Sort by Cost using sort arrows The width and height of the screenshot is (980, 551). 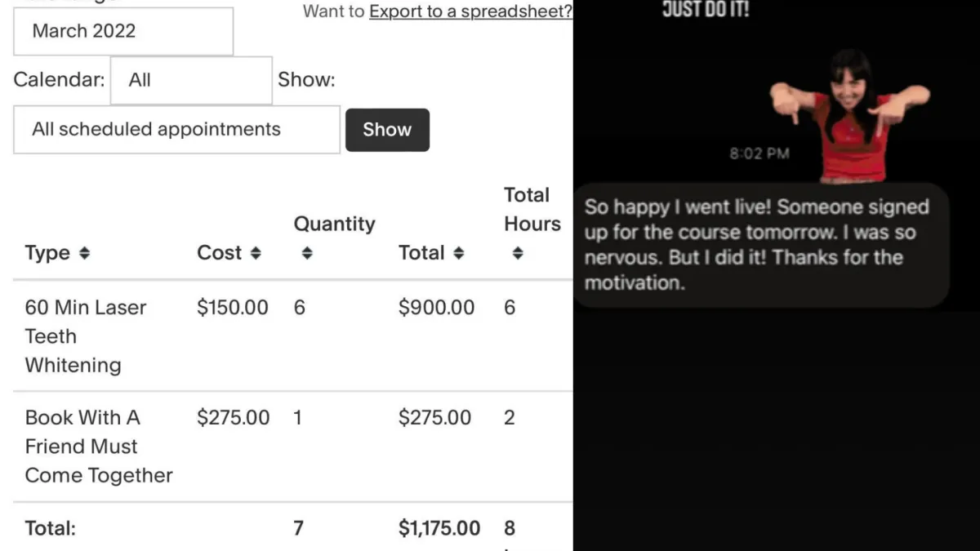click(x=256, y=254)
